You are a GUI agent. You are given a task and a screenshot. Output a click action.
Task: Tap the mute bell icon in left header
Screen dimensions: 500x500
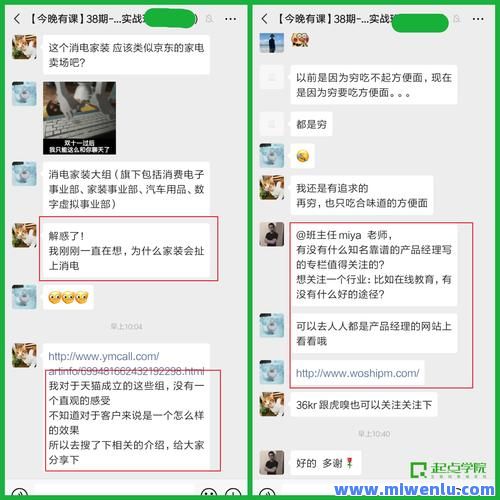(x=209, y=19)
